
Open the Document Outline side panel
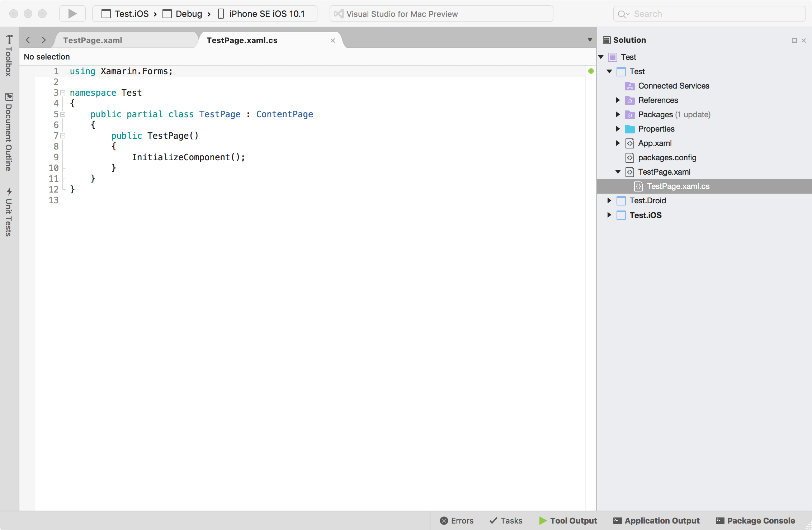[x=9, y=132]
